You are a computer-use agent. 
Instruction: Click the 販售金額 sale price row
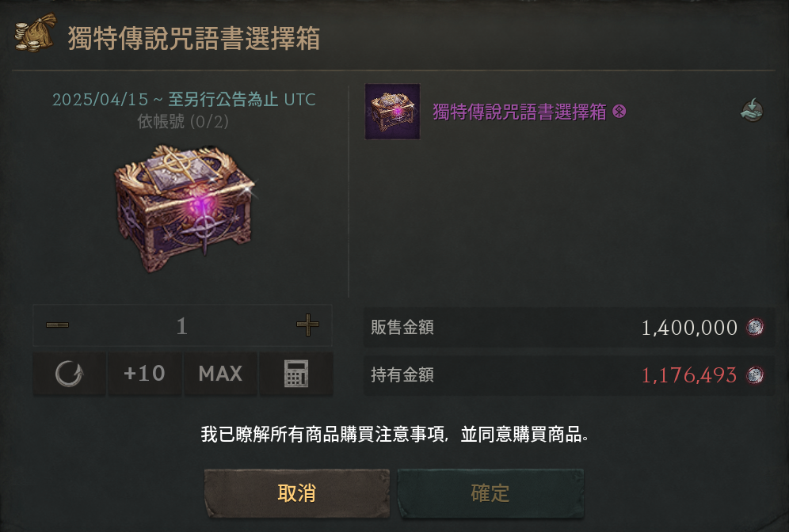click(x=569, y=327)
